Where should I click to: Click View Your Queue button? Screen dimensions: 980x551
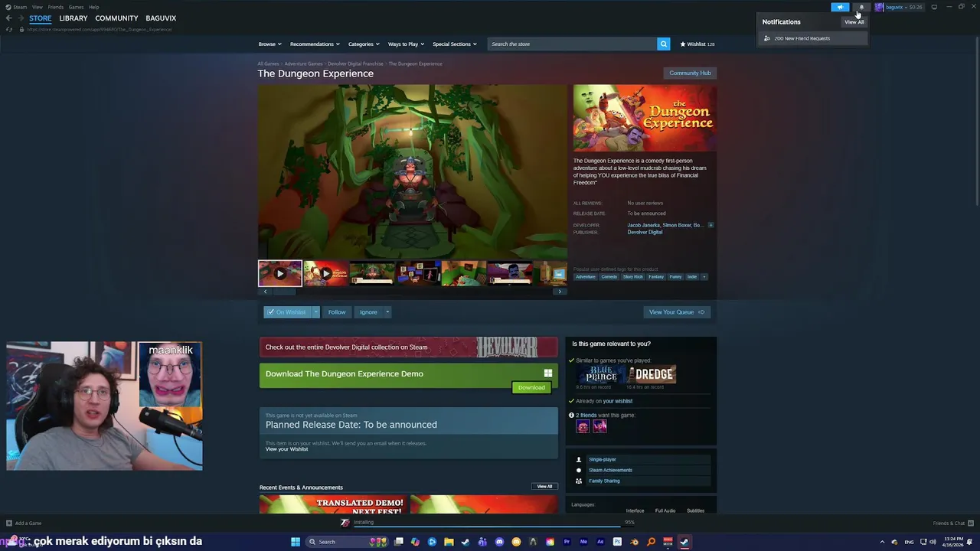pos(677,312)
